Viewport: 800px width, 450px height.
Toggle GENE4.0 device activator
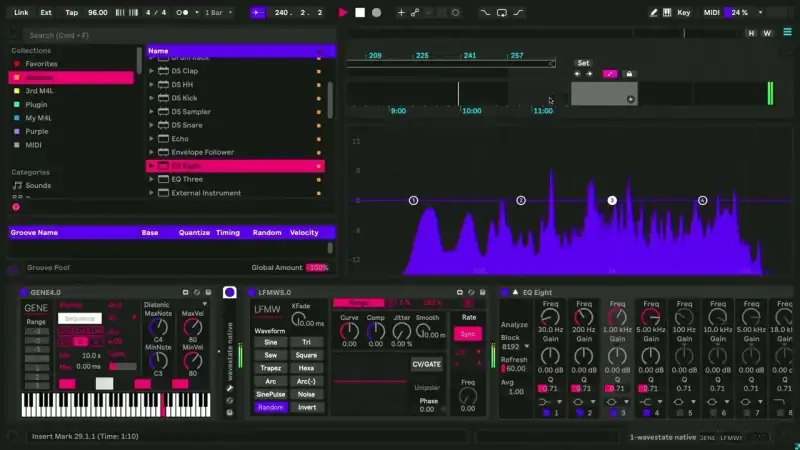(23, 292)
